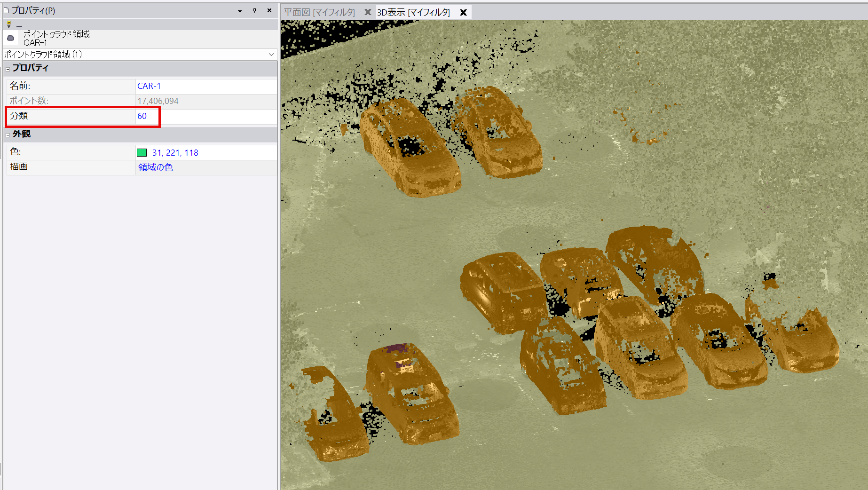The image size is (868, 490).
Task: Click the 分類 value 60
Action: click(x=142, y=116)
